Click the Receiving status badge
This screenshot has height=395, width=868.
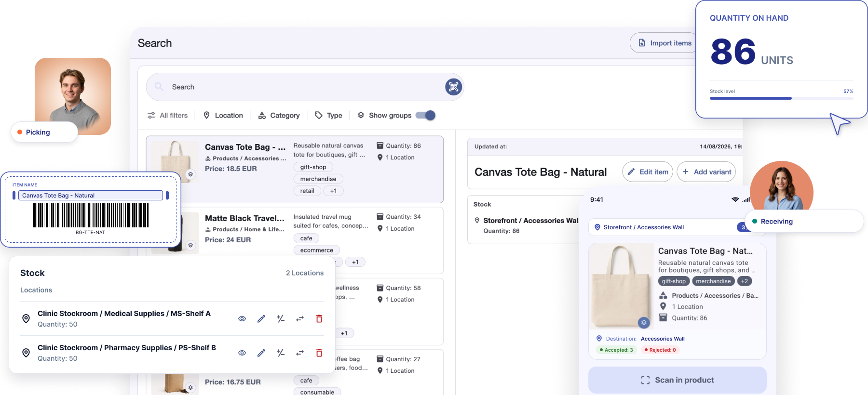coord(804,222)
